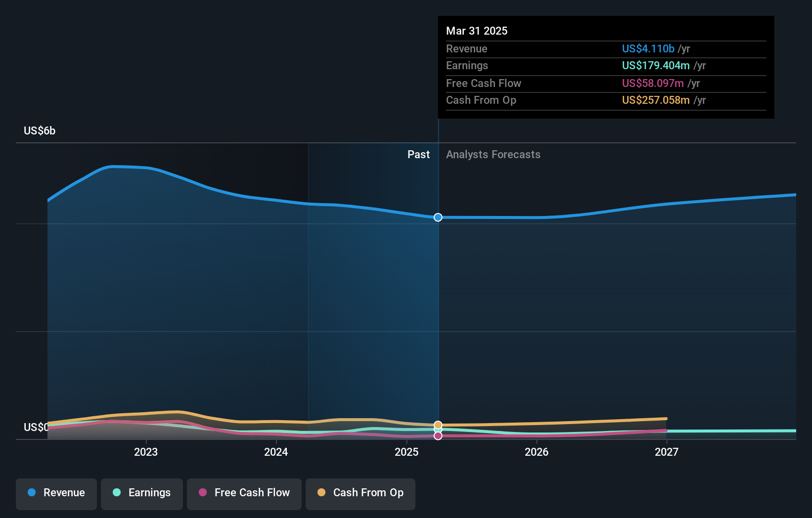Viewport: 812px width, 518px height.
Task: Click the Cash From Op label in tooltip
Action: pyautogui.click(x=481, y=100)
